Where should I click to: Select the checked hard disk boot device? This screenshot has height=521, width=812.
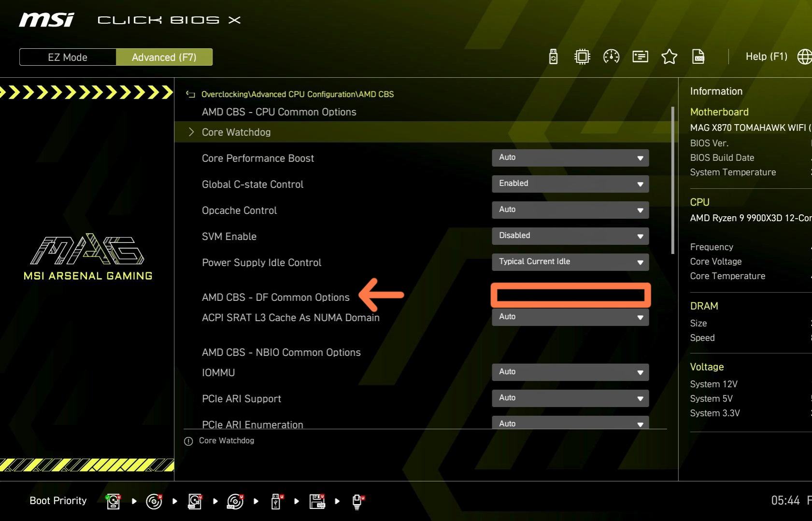point(114,501)
